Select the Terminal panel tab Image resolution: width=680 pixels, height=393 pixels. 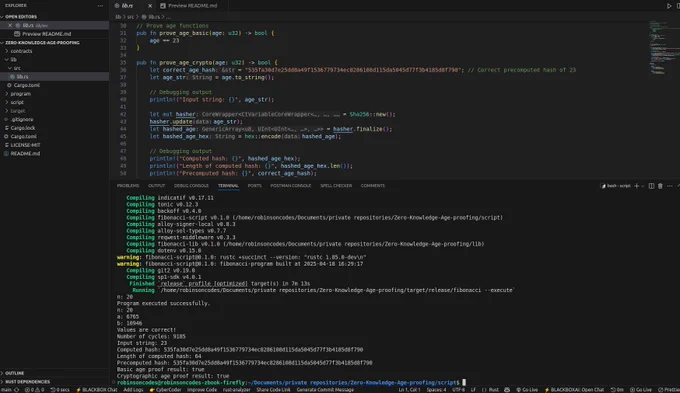tap(228, 186)
